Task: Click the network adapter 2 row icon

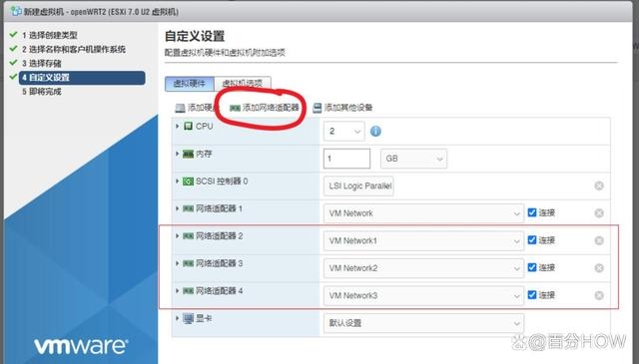Action: coord(189,236)
